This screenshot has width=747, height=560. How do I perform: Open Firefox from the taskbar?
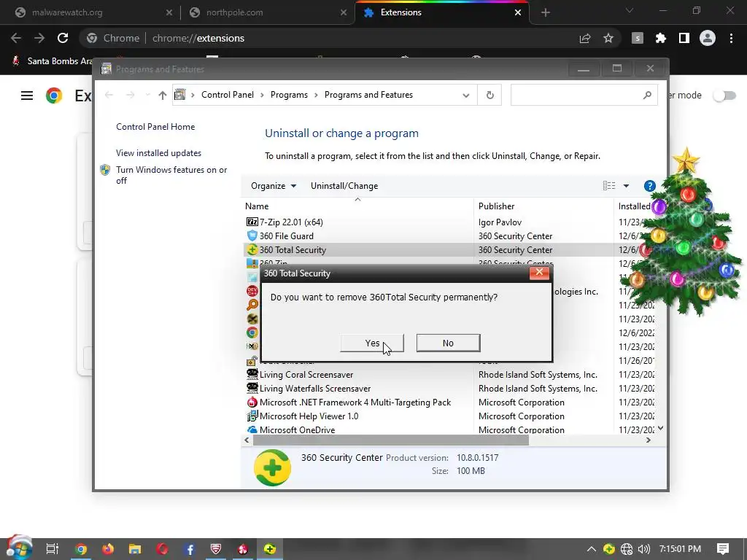[108, 549]
